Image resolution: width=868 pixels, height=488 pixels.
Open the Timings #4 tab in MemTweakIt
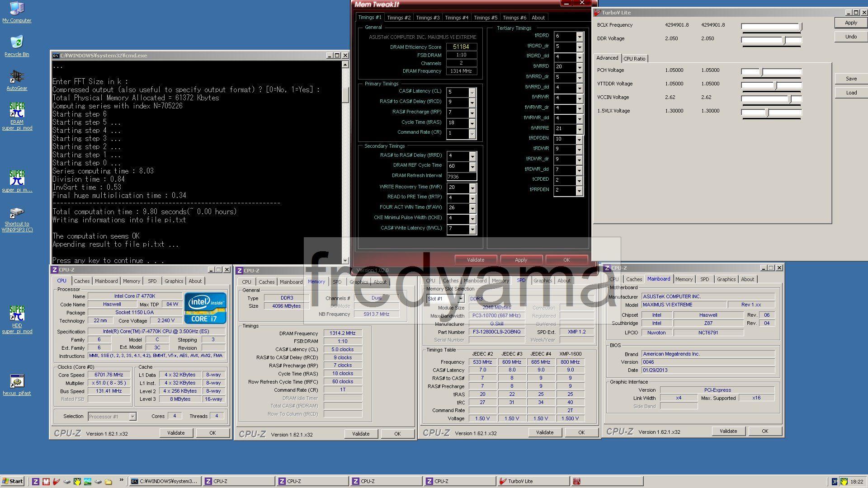coord(457,18)
